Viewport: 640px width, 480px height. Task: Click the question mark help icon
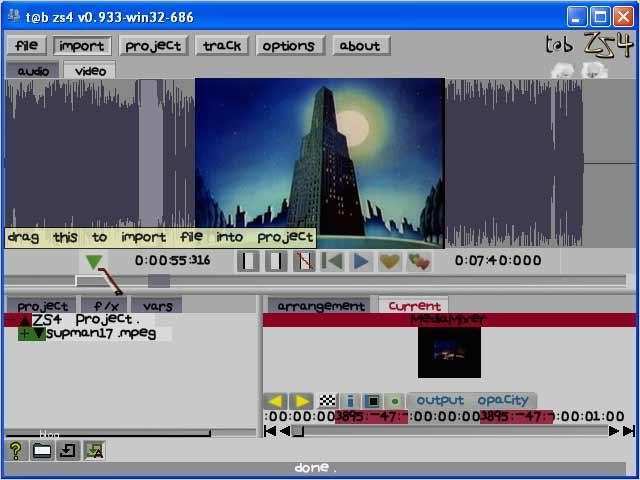point(16,451)
